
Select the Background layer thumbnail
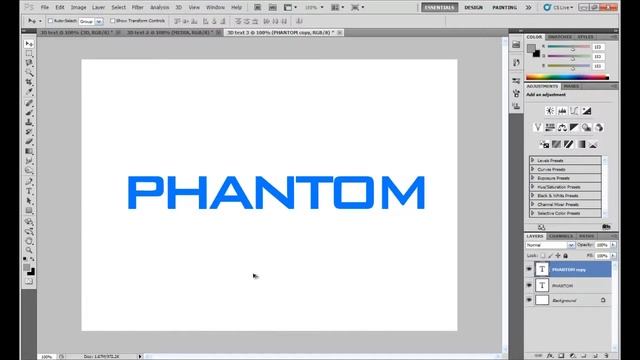click(542, 300)
